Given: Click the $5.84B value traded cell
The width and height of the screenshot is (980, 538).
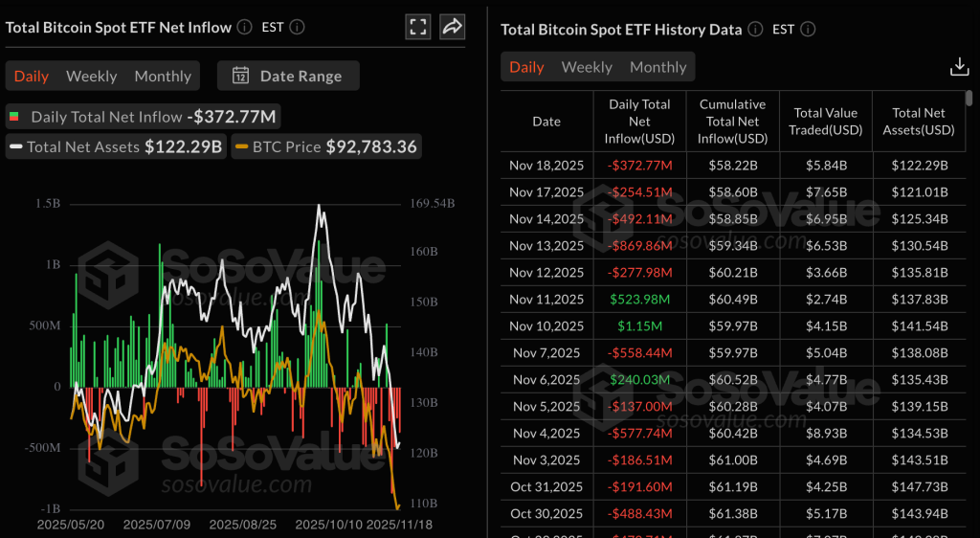Looking at the screenshot, I should 826,166.
